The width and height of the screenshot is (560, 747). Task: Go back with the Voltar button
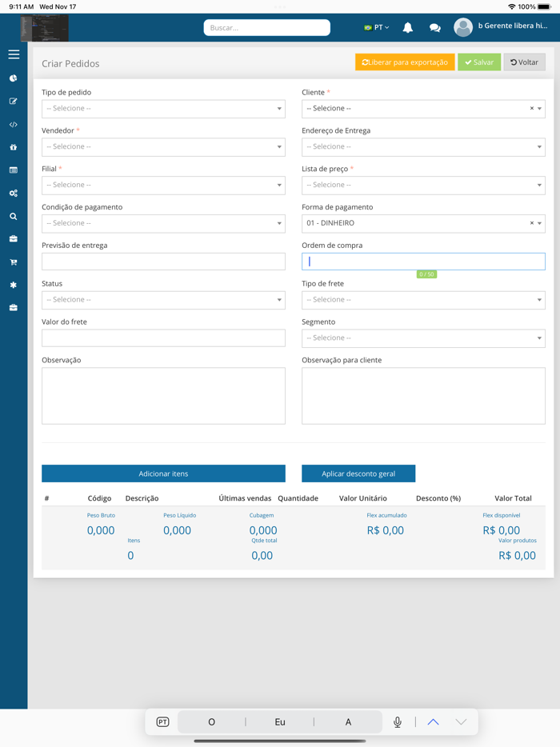pyautogui.click(x=524, y=62)
